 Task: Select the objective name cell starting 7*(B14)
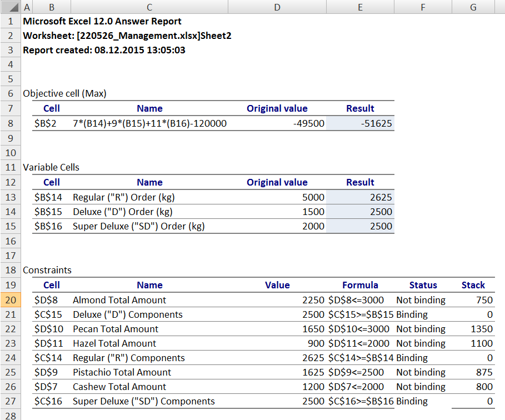(149, 123)
